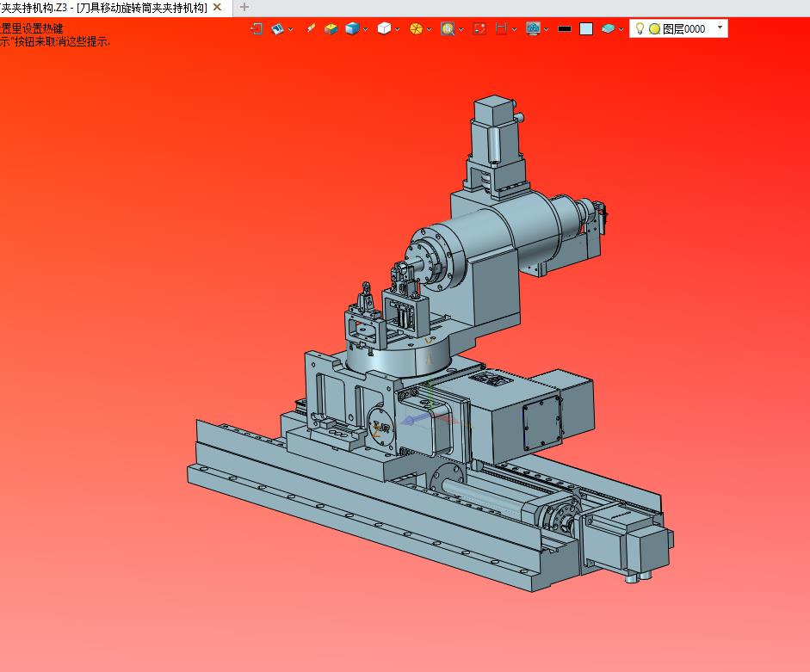Click the red square selection icon

click(x=480, y=29)
